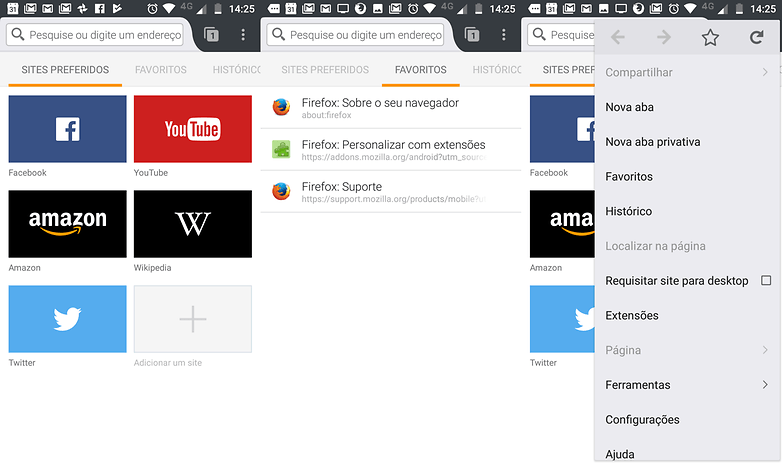Switch to 'Sites preferidos' tab, second screen

(325, 70)
